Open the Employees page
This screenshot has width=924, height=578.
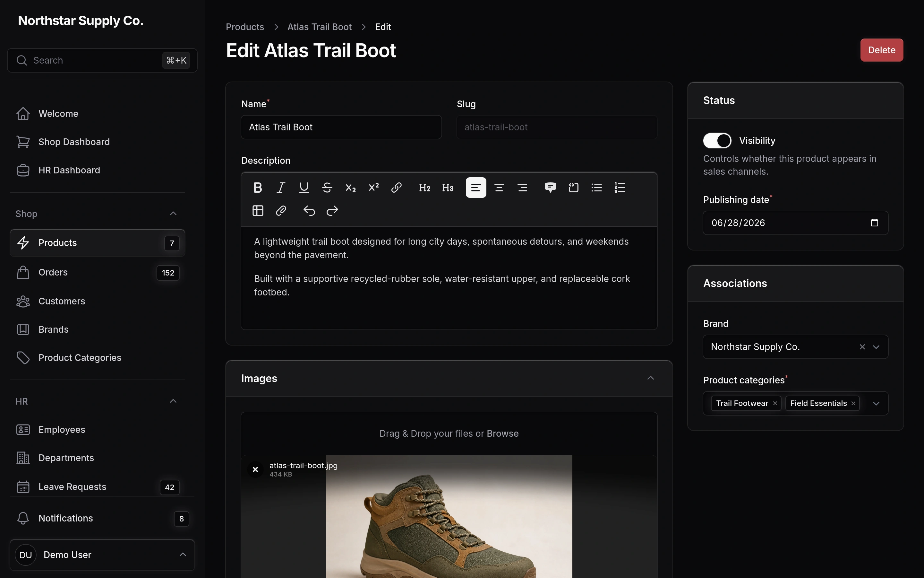point(97,430)
